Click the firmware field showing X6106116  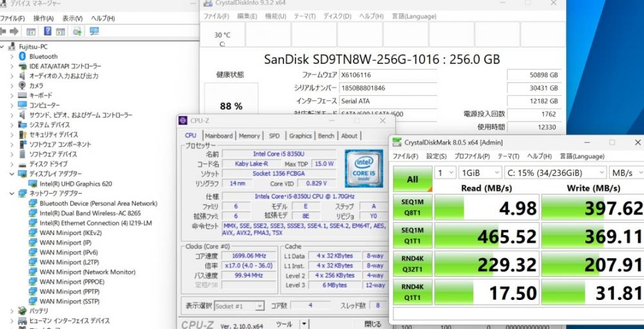[x=387, y=75]
